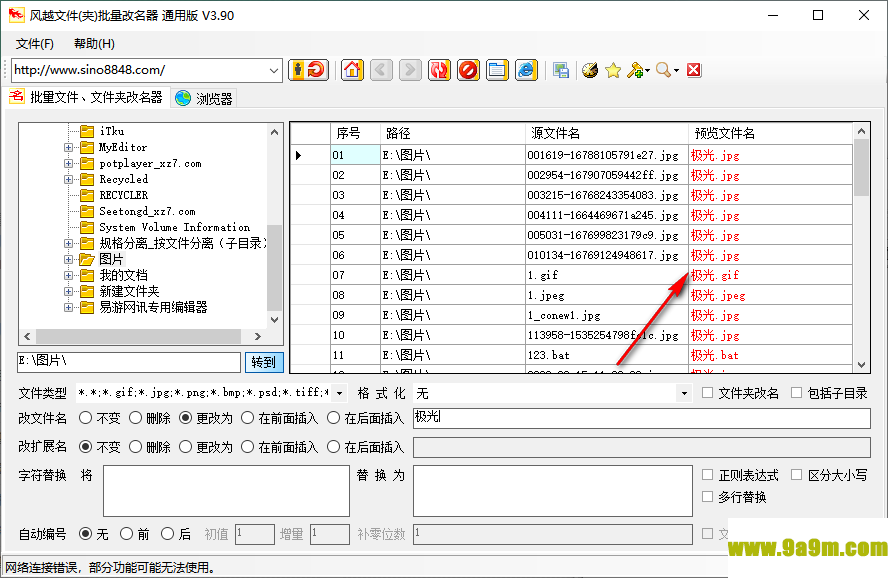Enable the 文件夹改名 checkbox
This screenshot has width=888, height=578.
(707, 392)
